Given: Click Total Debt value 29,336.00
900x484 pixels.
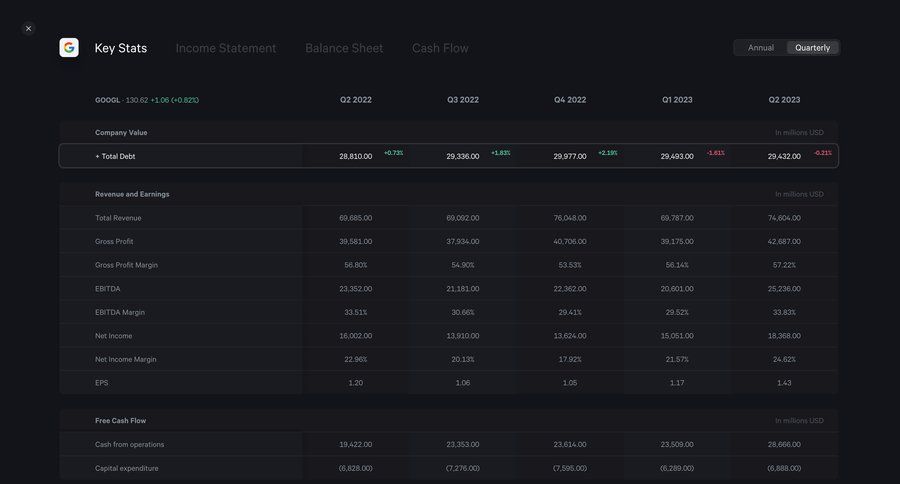Looking at the screenshot, I should tap(463, 156).
